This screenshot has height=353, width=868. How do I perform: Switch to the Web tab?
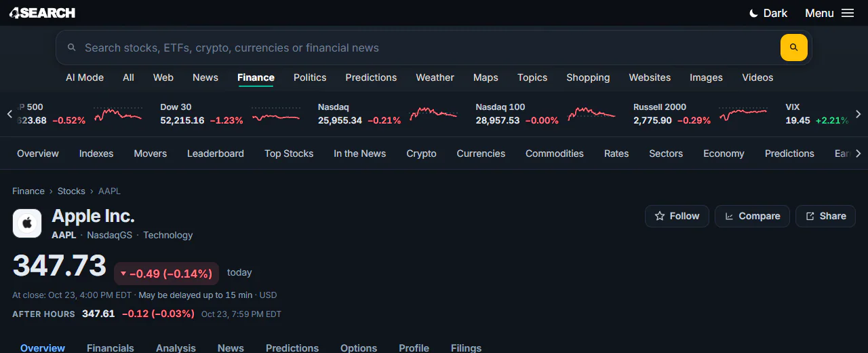163,77
